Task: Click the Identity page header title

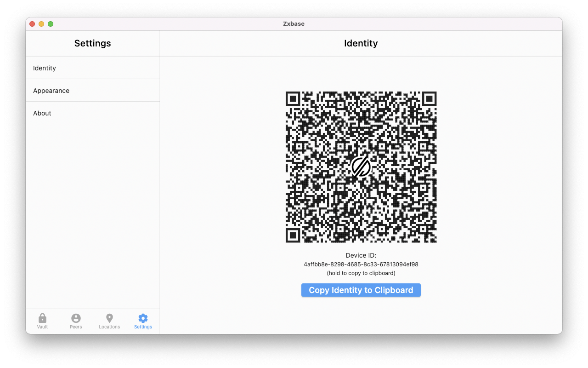Action: pos(361,43)
